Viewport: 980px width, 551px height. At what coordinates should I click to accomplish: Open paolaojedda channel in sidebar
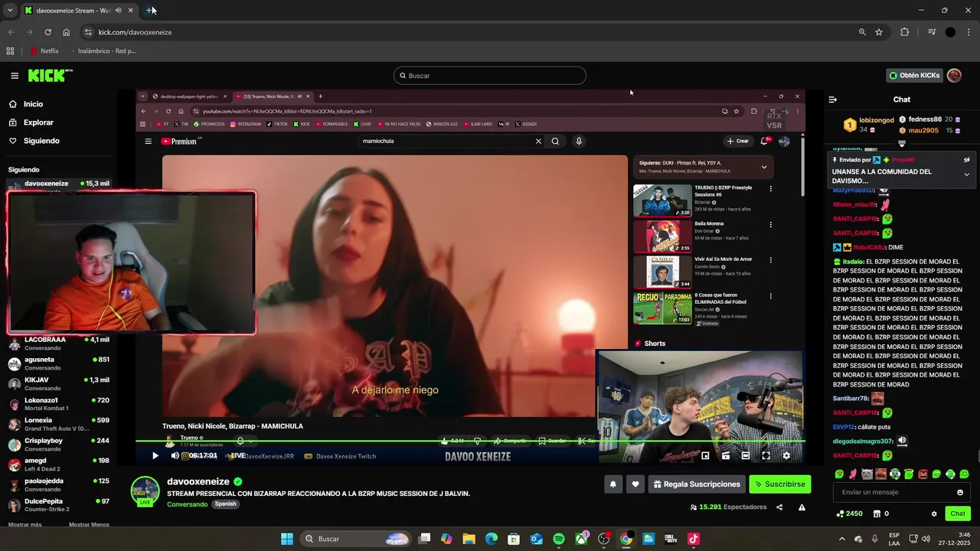[x=58, y=484]
